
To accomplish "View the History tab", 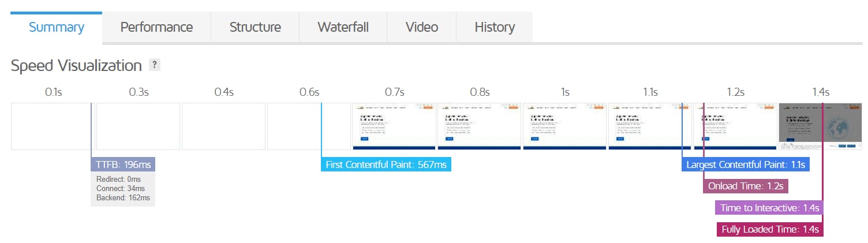I will tap(495, 27).
